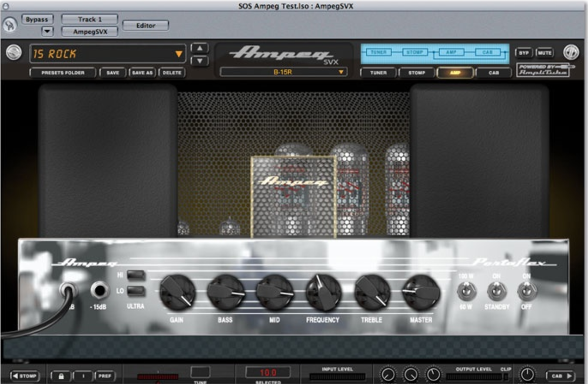The image size is (588, 384).
Task: Click the Portaflex logo on the amp panel
Action: [x=514, y=262]
